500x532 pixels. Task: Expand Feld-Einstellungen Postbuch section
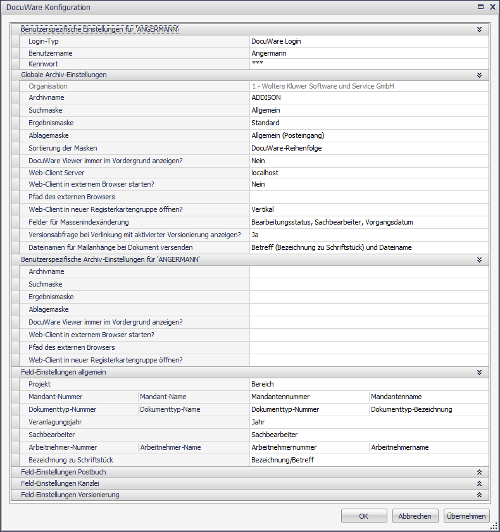coord(479,472)
